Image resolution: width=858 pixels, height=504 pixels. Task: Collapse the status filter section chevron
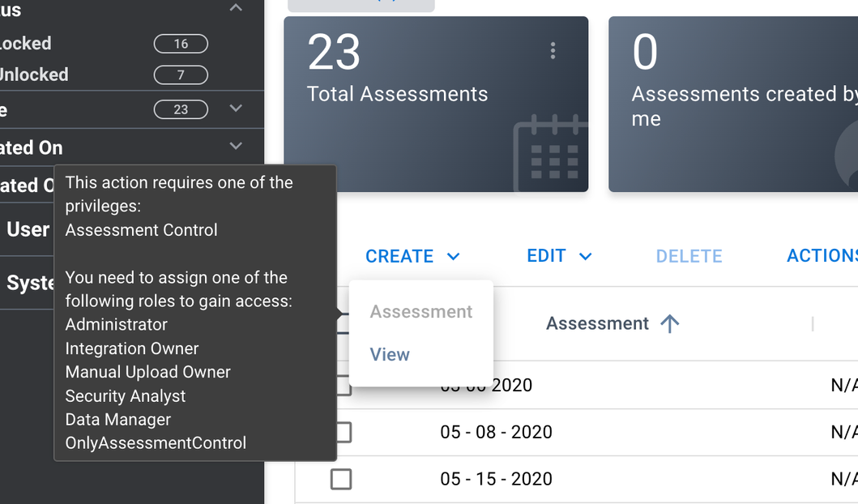tap(236, 8)
